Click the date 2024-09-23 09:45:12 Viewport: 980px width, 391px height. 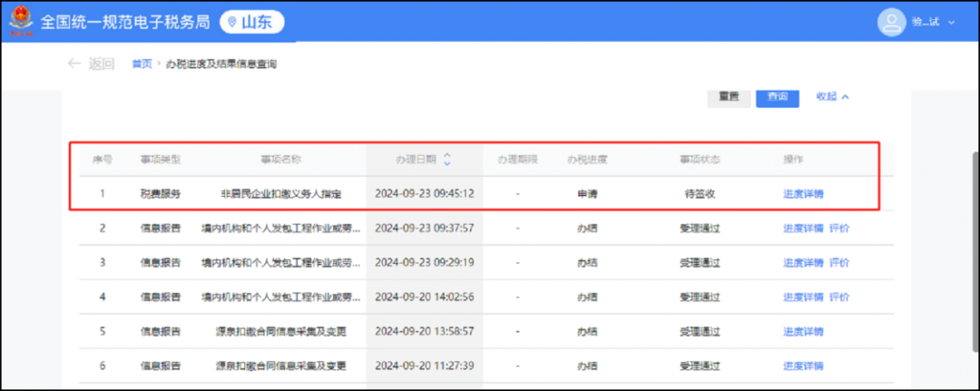425,194
